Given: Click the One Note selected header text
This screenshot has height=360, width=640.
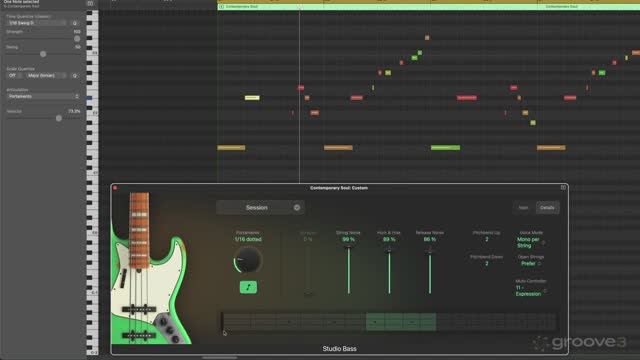Looking at the screenshot, I should click(x=21, y=2).
